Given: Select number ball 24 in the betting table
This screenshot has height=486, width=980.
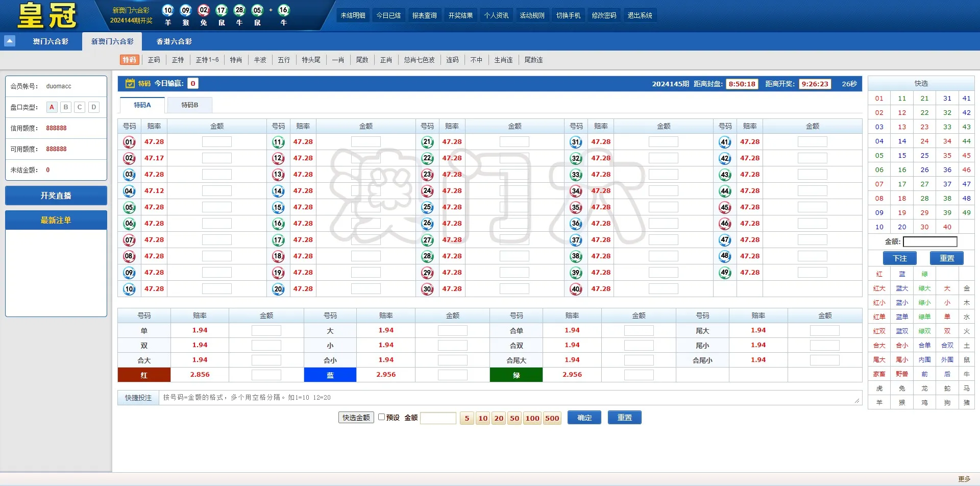Looking at the screenshot, I should pyautogui.click(x=427, y=191).
